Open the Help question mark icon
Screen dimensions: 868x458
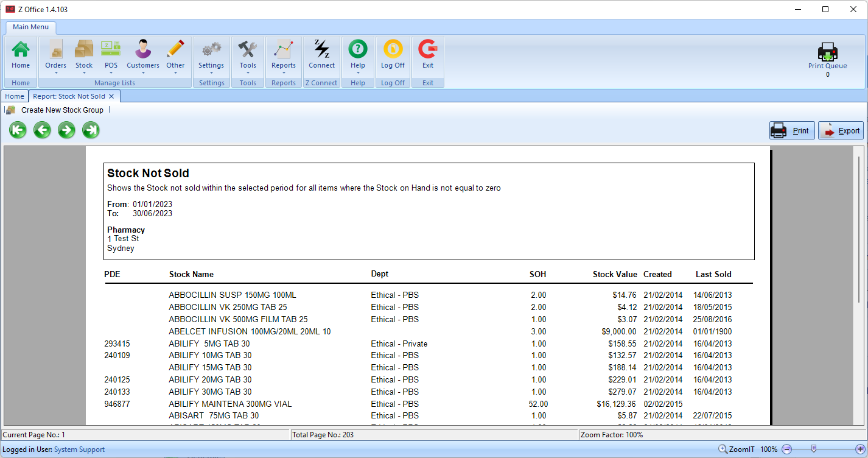pos(358,49)
